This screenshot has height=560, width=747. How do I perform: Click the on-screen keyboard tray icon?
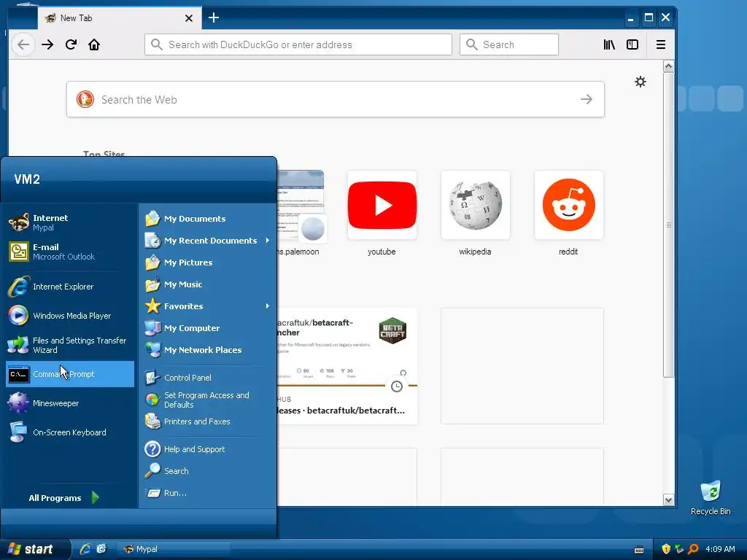[x=639, y=550]
